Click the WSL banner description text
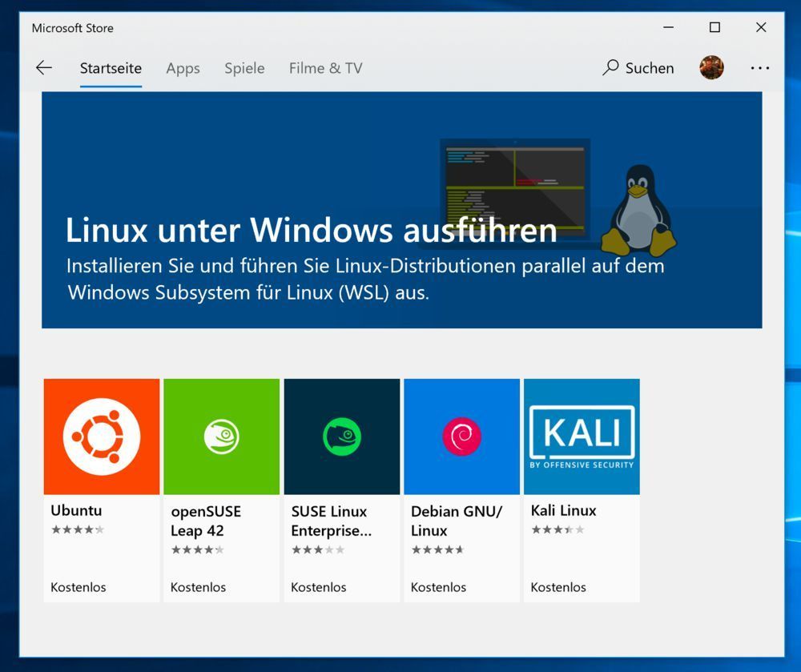 (365, 280)
